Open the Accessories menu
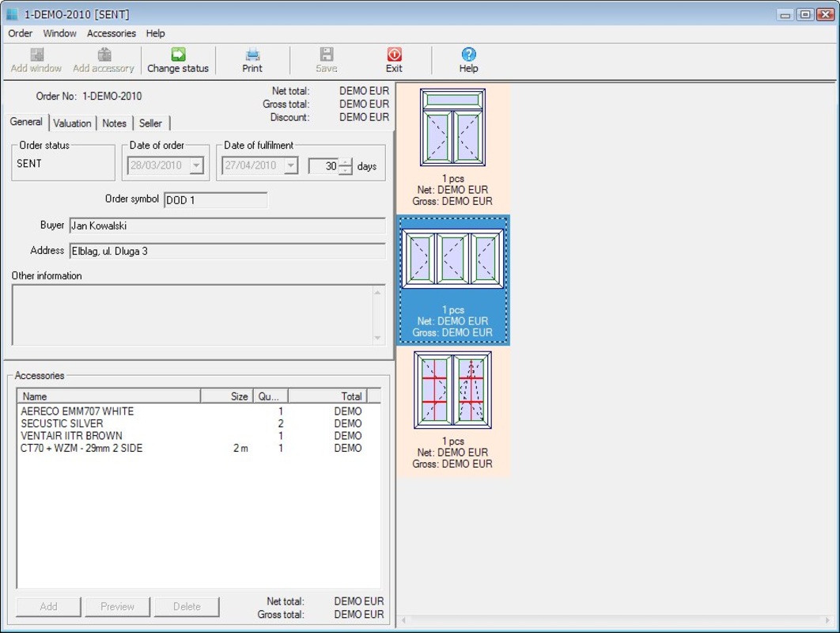This screenshot has width=840, height=633. click(x=111, y=33)
